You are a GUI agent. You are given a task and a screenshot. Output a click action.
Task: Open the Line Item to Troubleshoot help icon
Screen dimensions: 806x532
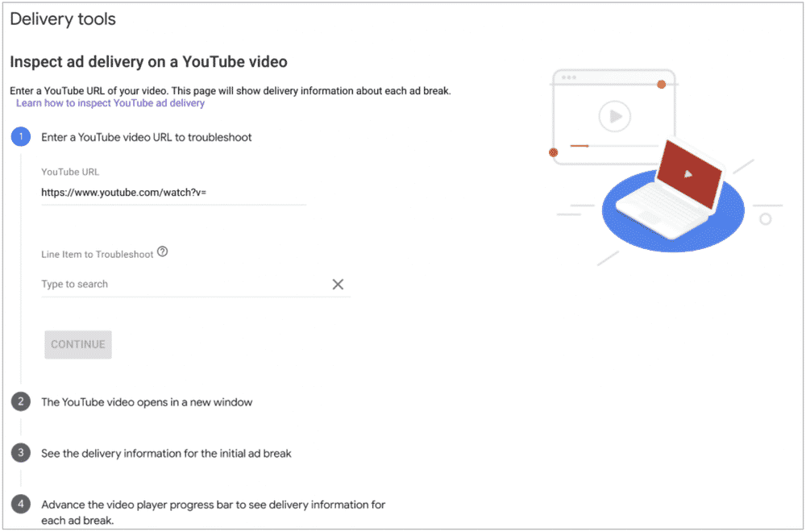coord(163,251)
